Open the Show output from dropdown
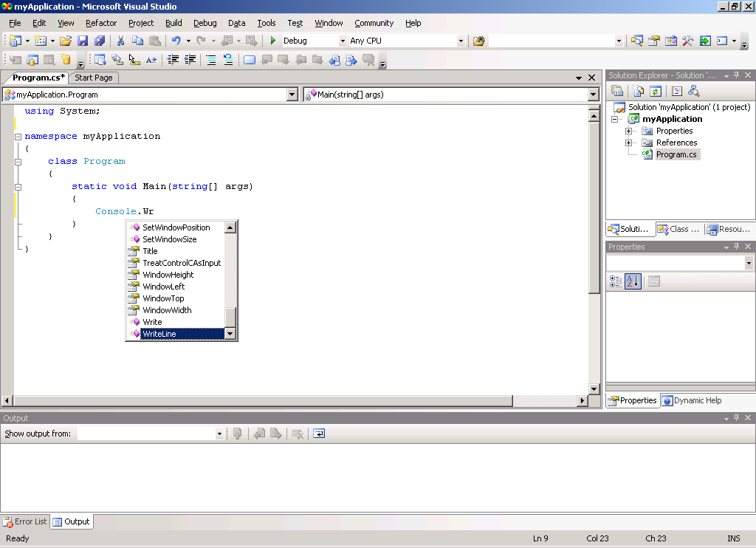Screen dimensions: 756x548 click(219, 434)
